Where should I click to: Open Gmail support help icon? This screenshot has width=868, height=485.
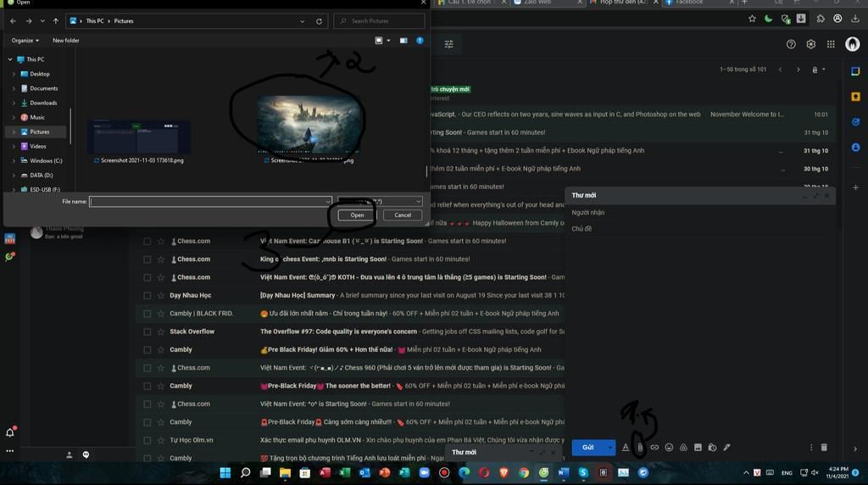pyautogui.click(x=791, y=44)
